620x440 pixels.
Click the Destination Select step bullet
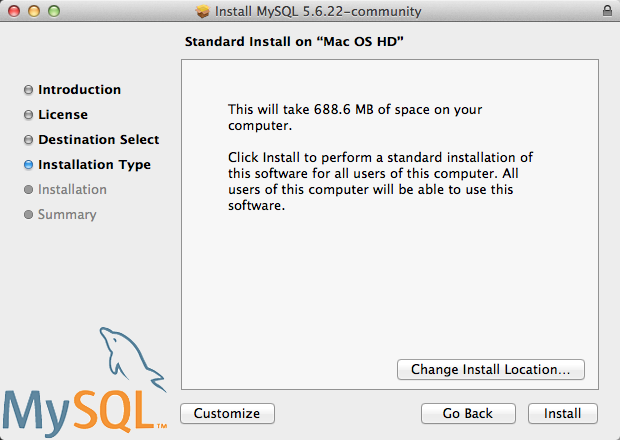[x=28, y=140]
